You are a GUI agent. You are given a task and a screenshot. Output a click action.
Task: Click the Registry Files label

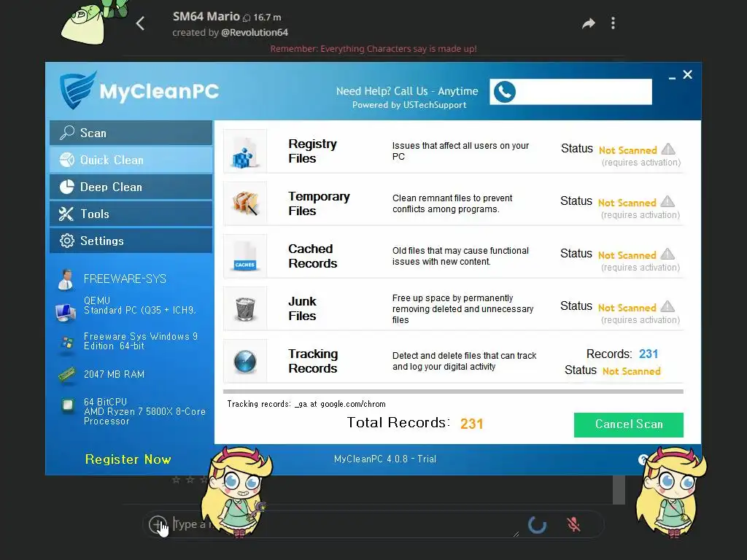coord(312,151)
